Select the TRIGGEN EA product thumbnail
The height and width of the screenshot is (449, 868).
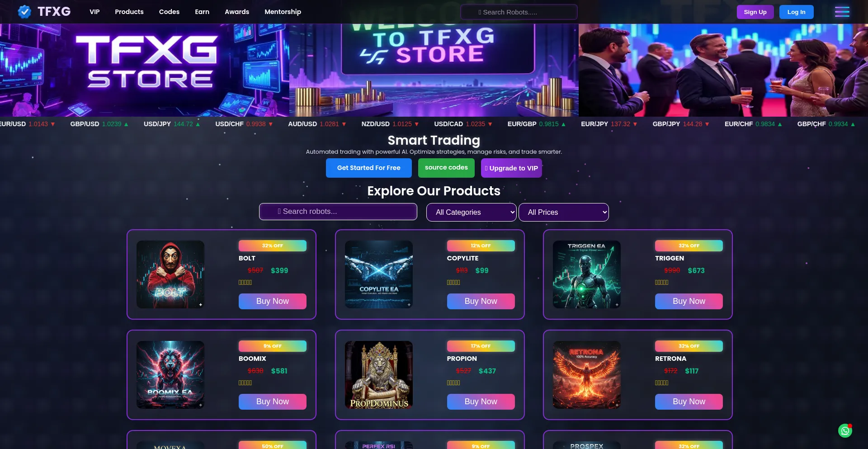587,274
